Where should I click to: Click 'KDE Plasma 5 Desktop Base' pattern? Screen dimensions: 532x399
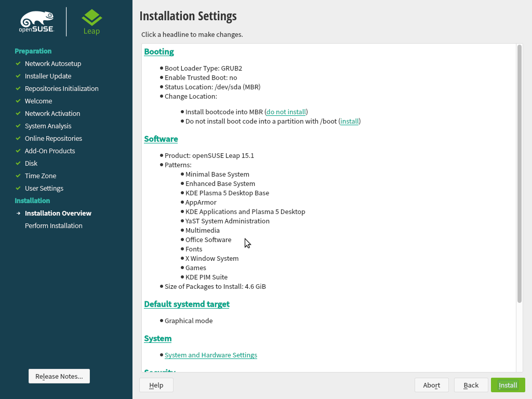point(227,193)
